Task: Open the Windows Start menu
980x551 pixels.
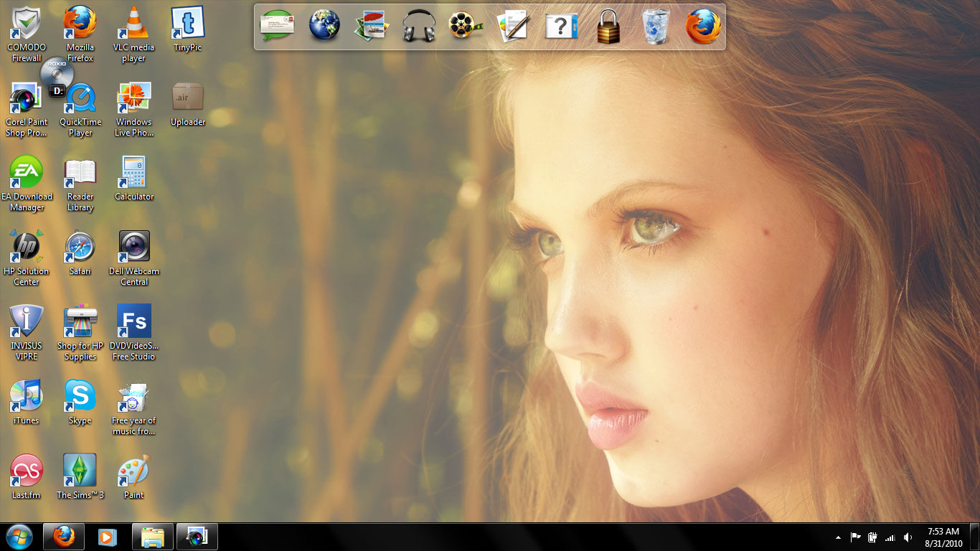Action: click(x=19, y=537)
